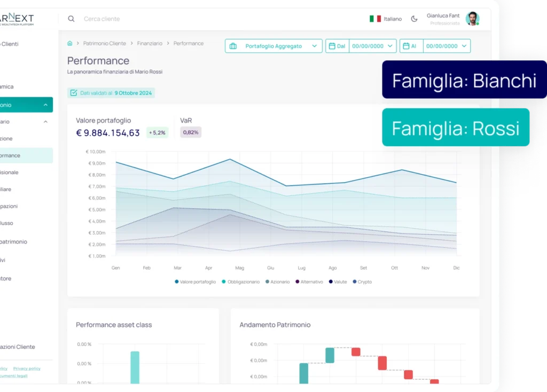Expand the Al end date dropdown
This screenshot has height=392, width=547.
pyautogui.click(x=464, y=46)
